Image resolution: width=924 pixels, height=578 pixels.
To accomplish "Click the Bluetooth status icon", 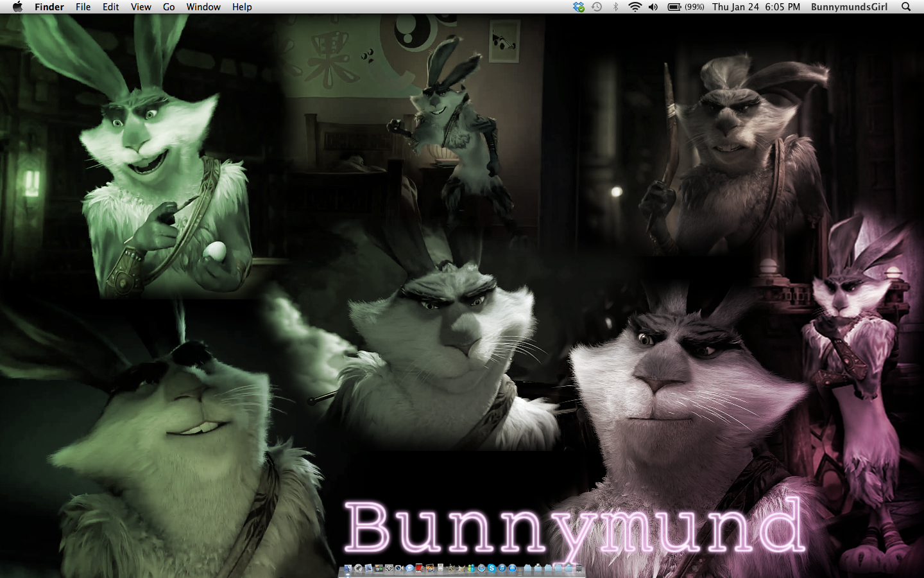I will (x=615, y=7).
